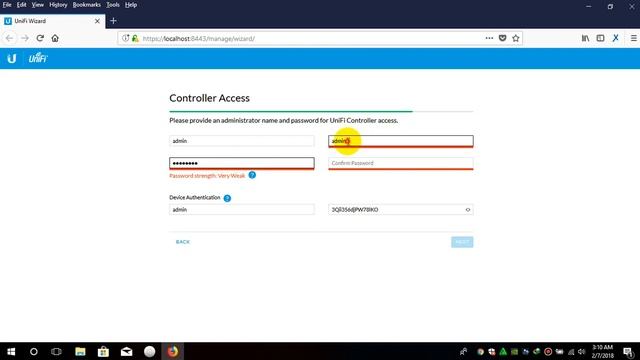Open the Bookmarks menu
640x360 pixels.
(x=87, y=5)
